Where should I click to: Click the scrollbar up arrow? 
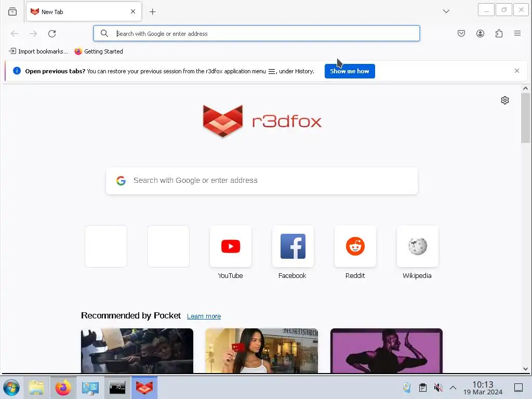click(x=526, y=88)
